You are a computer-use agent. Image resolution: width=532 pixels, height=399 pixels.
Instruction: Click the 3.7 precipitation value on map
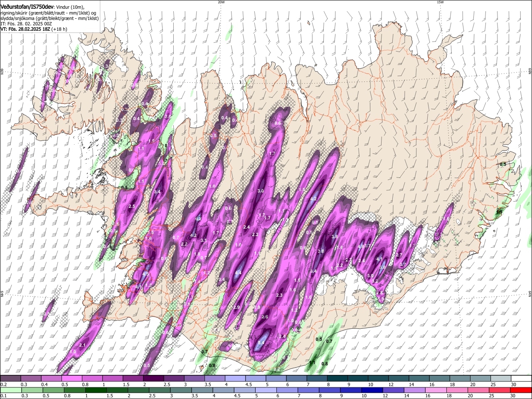[402, 264]
